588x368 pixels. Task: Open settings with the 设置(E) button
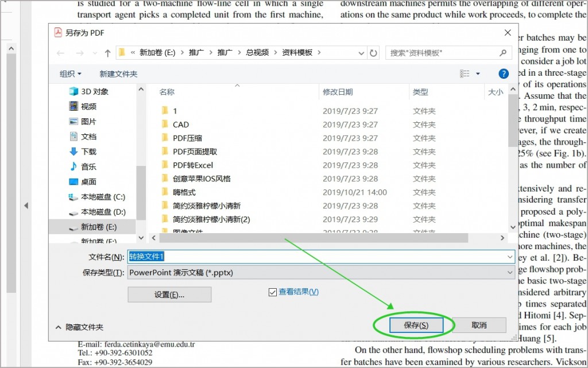(169, 294)
